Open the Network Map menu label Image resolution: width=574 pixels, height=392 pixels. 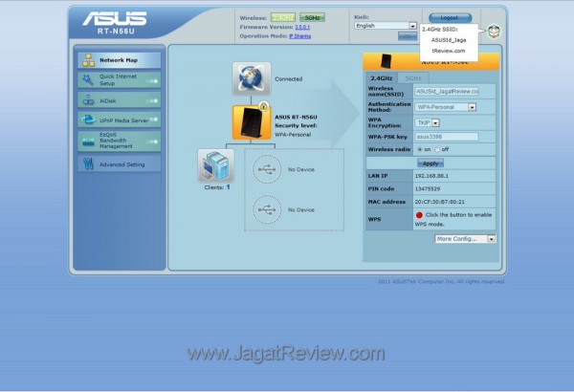pos(119,60)
